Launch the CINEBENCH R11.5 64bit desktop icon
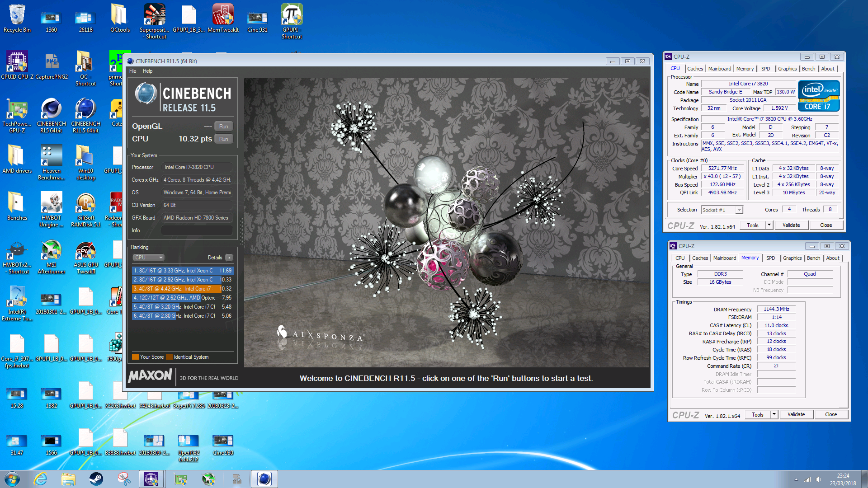The width and height of the screenshot is (868, 488). 85,115
